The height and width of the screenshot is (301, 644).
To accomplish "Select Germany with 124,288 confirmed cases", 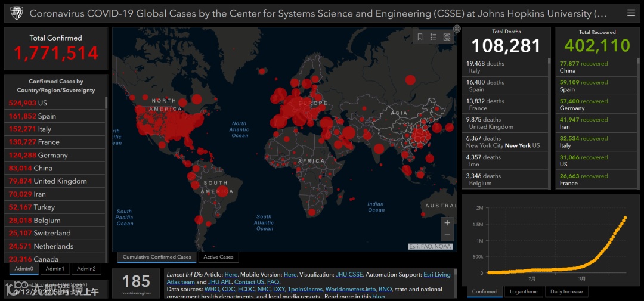I will 56,155.
